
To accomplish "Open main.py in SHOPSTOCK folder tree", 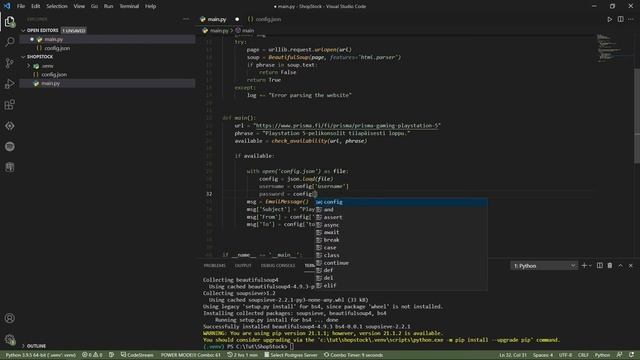I will pyautogui.click(x=107, y=83).
